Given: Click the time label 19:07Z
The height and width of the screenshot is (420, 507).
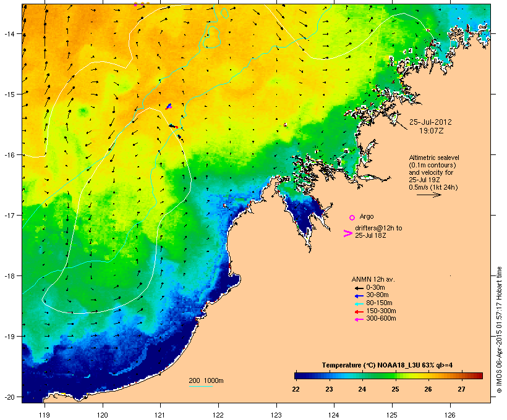Looking at the screenshot, I should (432, 131).
